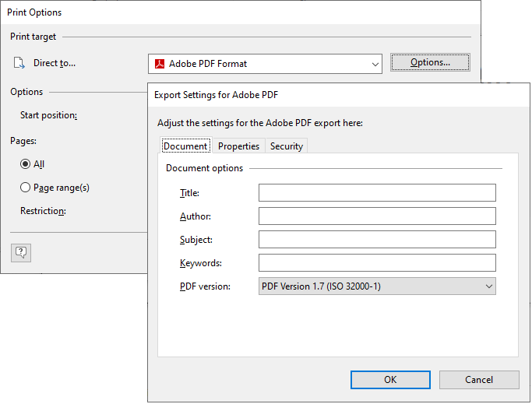Click the Keywords input field
The height and width of the screenshot is (404, 532).
[377, 263]
